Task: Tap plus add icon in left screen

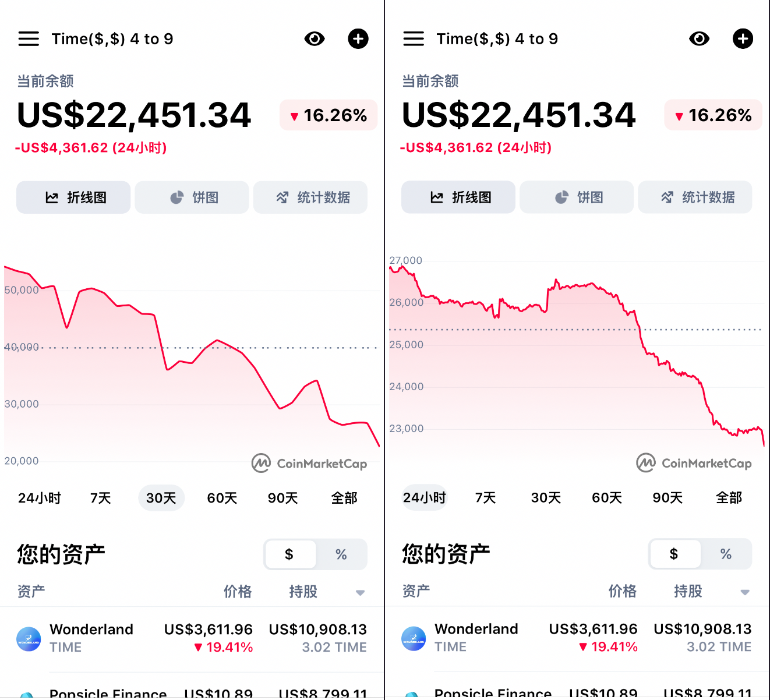Action: tap(358, 39)
